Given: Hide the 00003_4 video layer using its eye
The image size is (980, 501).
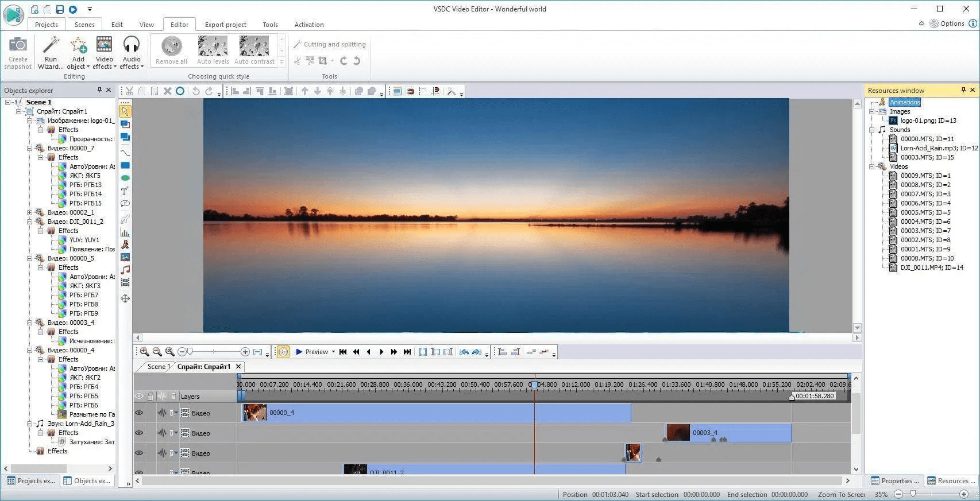Looking at the screenshot, I should [139, 433].
